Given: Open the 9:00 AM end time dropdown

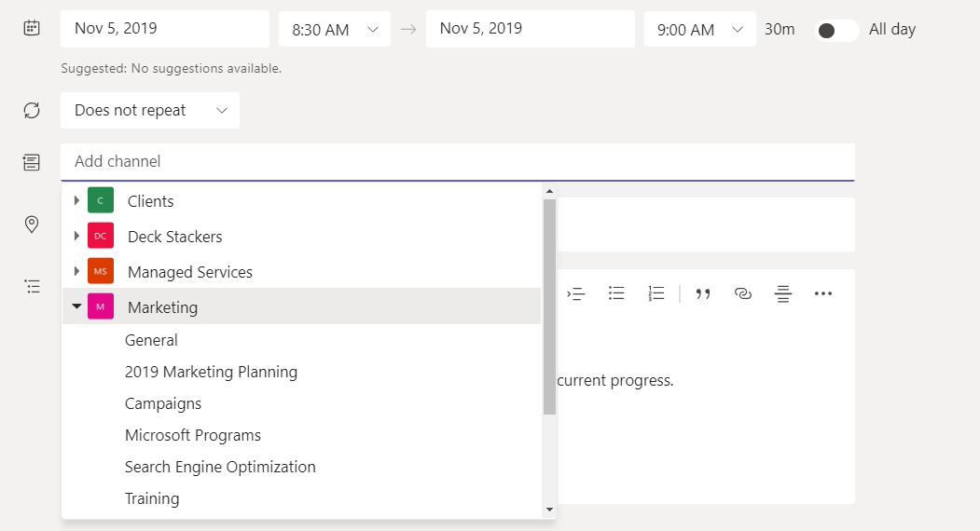Looking at the screenshot, I should coord(700,30).
